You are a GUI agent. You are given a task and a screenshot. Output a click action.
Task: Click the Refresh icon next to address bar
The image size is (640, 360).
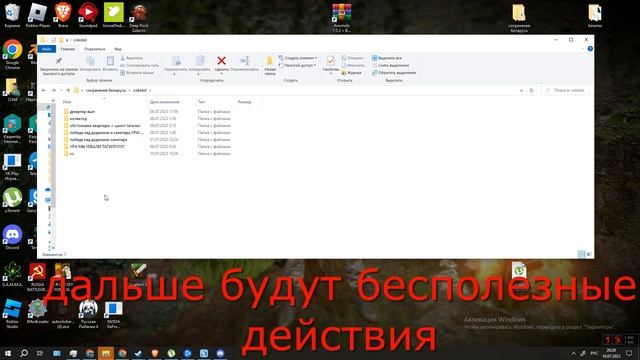[x=531, y=90]
